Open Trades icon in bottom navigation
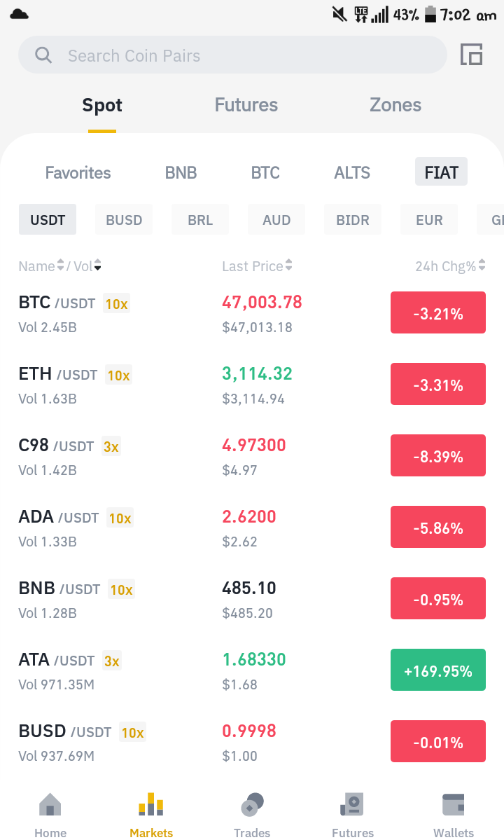 tap(252, 805)
